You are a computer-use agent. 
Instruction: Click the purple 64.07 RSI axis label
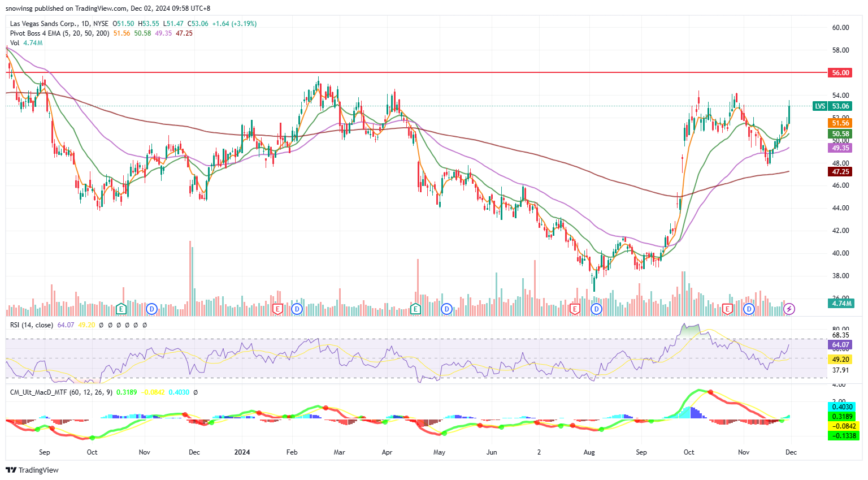pyautogui.click(x=840, y=344)
